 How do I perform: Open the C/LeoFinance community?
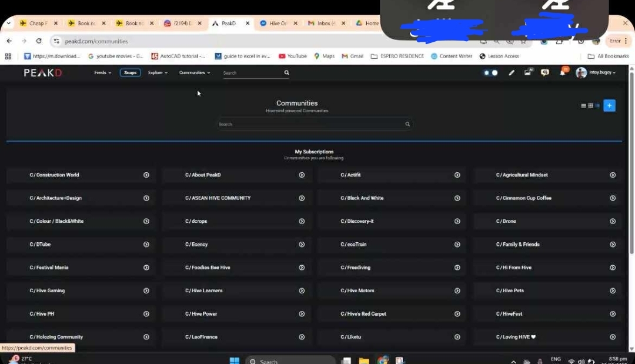[201, 337]
